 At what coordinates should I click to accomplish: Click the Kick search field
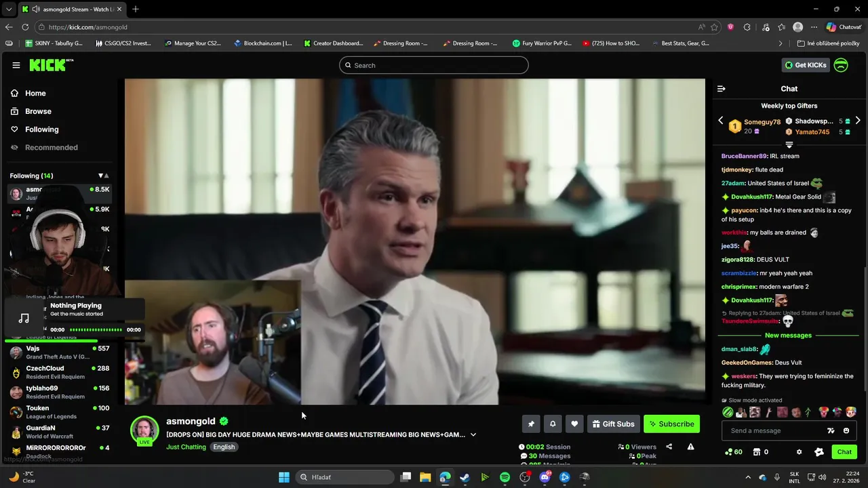(434, 65)
